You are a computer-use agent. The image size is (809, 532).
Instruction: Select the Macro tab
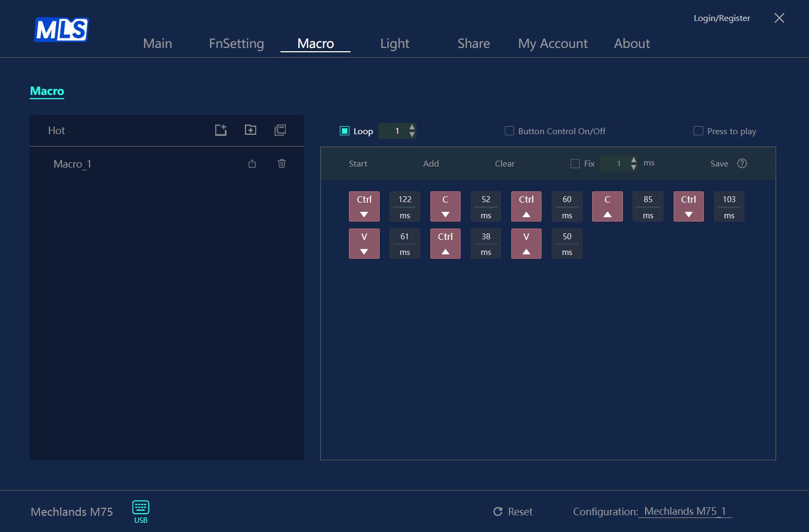[x=316, y=44]
